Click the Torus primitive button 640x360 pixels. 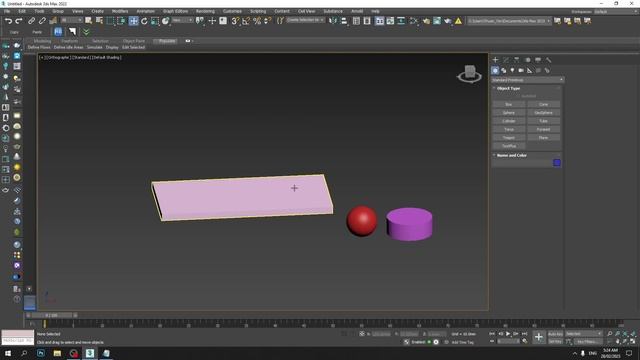click(509, 129)
